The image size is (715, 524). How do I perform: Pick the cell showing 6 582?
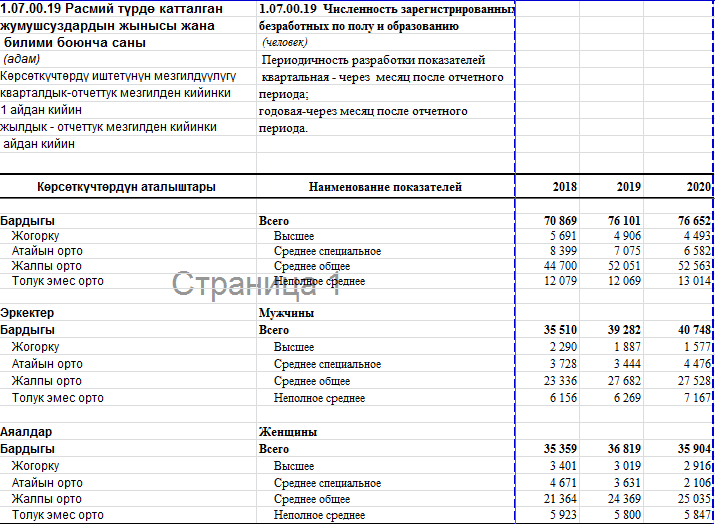(678, 251)
